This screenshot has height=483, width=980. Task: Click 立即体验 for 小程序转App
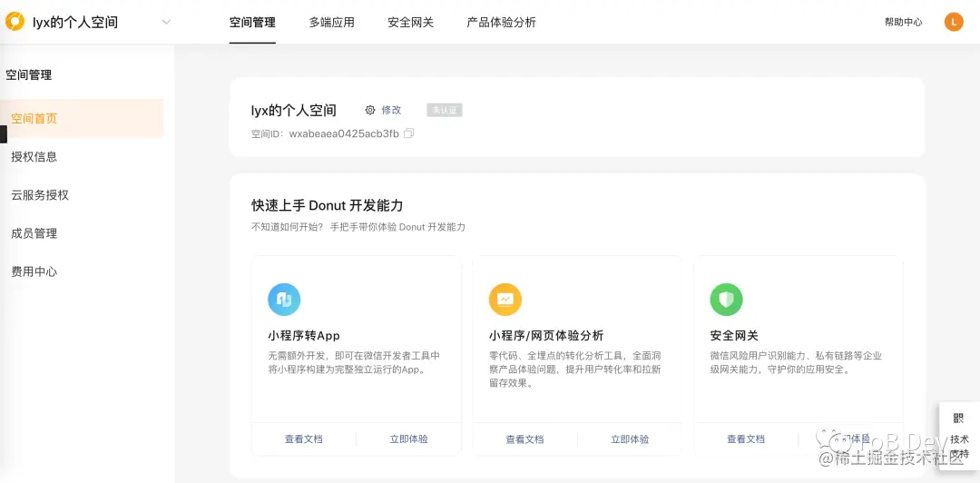coord(408,439)
